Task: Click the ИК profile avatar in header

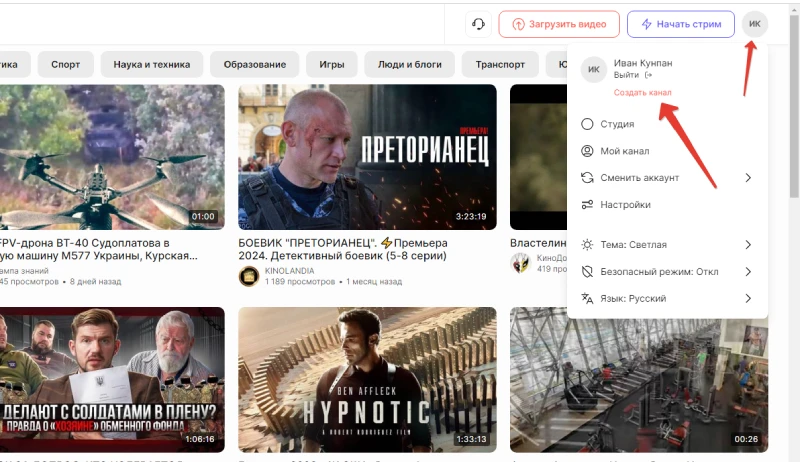Action: pos(755,24)
